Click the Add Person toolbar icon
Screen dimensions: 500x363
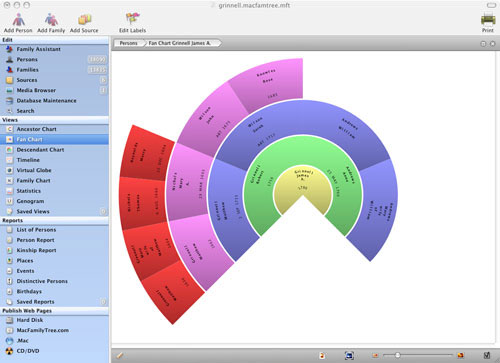(18, 23)
